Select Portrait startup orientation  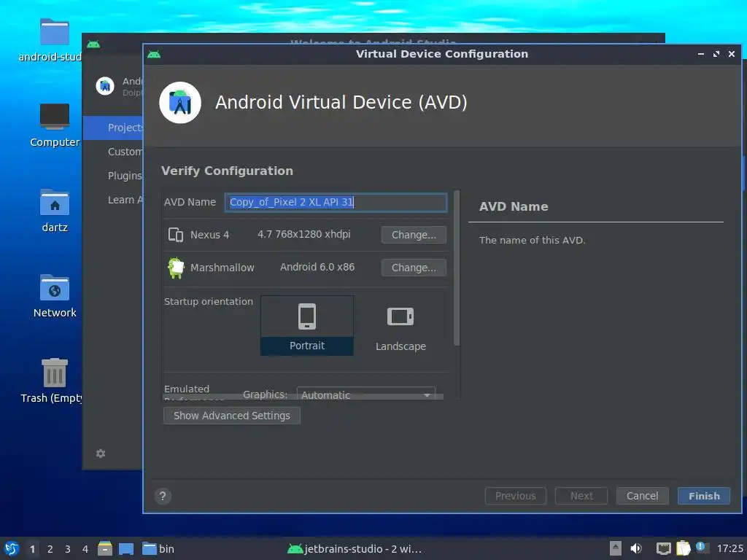click(307, 326)
